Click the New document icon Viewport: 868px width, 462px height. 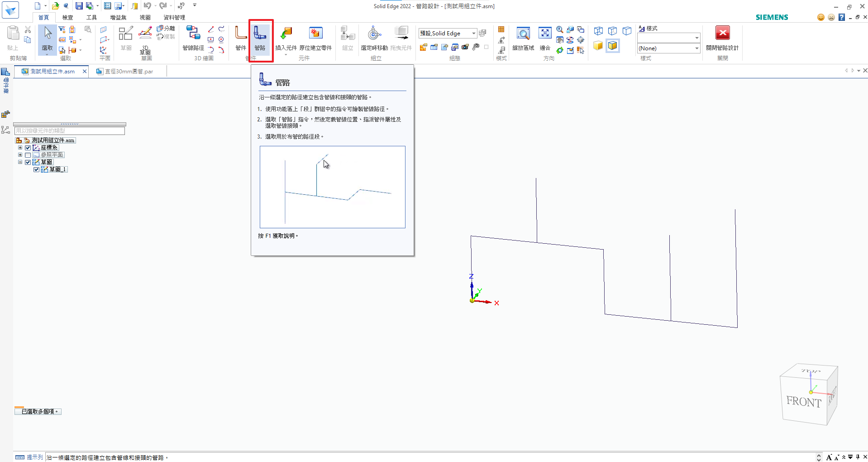click(38, 6)
